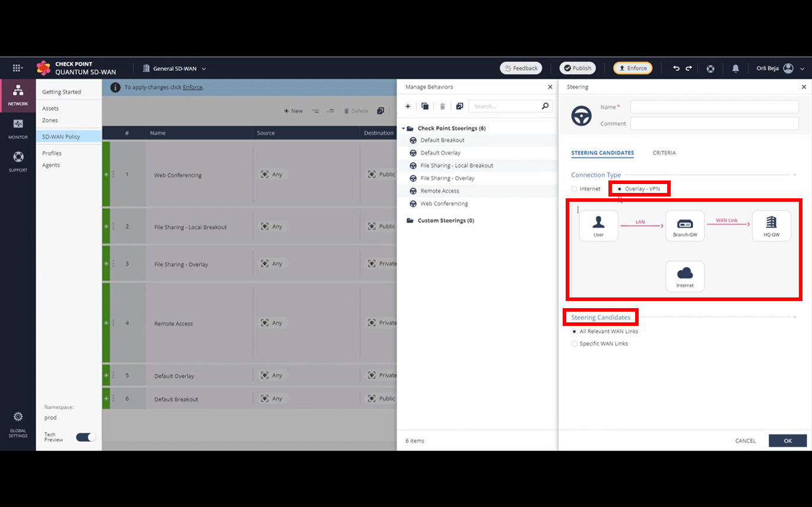
Task: Close the Manage Behaviors panel
Action: point(550,87)
